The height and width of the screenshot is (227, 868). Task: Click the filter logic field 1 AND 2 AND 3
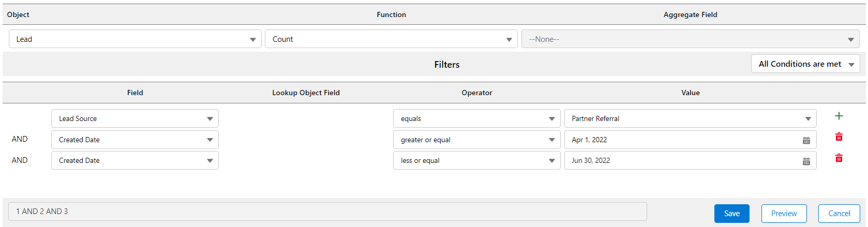pos(327,211)
